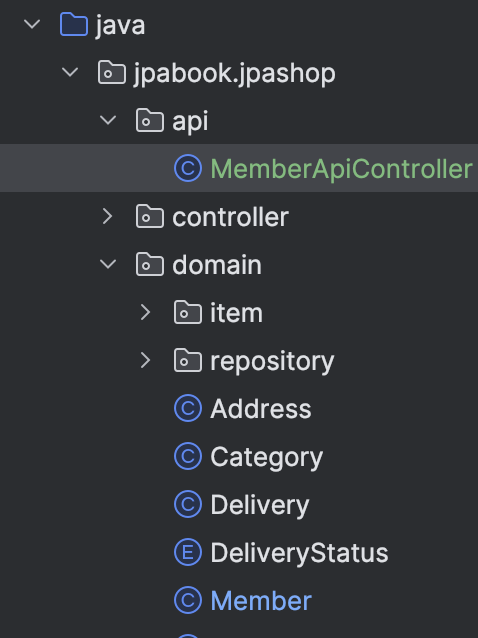The height and width of the screenshot is (638, 478).
Task: Open the DeliveryStatus enum file
Action: pyautogui.click(x=299, y=553)
